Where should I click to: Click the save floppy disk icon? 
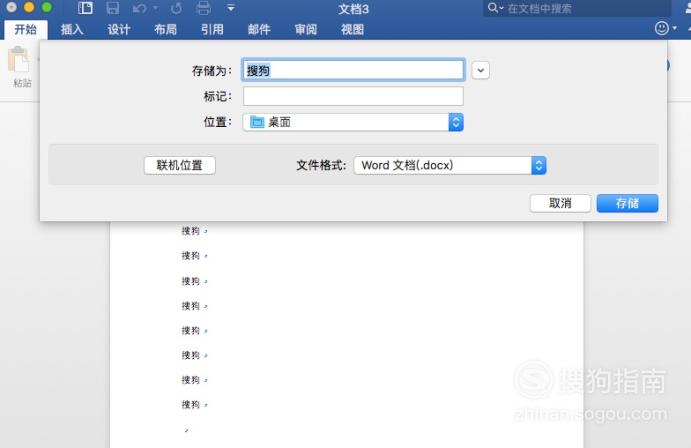113,7
